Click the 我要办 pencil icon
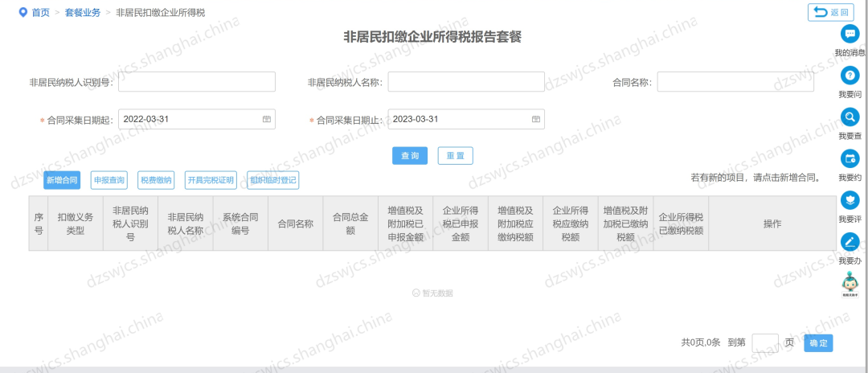The height and width of the screenshot is (373, 868). (850, 242)
